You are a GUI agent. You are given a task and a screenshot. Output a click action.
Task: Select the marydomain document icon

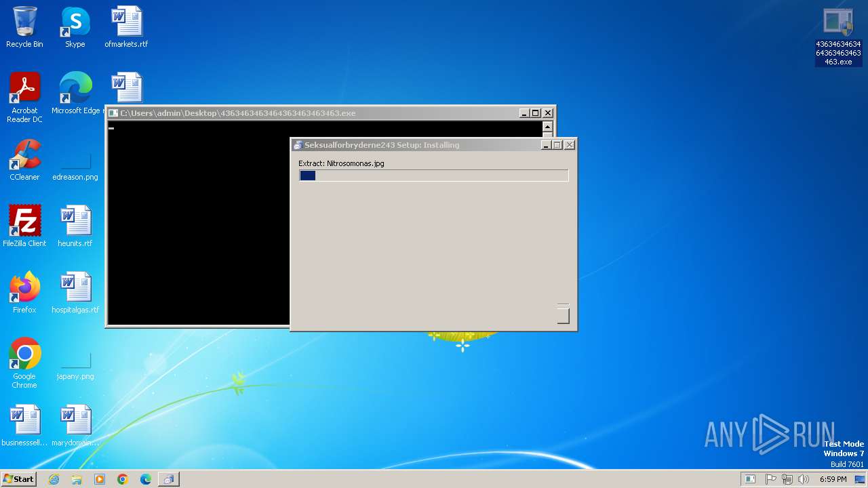75,426
